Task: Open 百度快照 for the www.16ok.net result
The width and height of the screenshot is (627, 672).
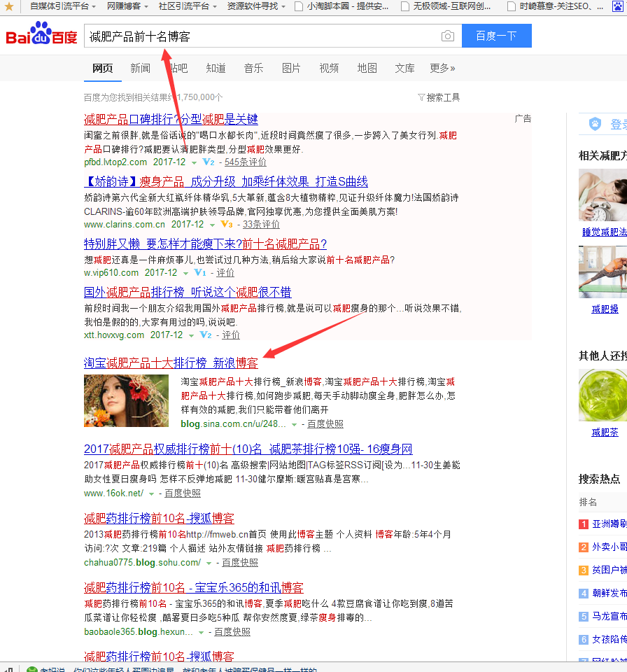Action: point(183,493)
